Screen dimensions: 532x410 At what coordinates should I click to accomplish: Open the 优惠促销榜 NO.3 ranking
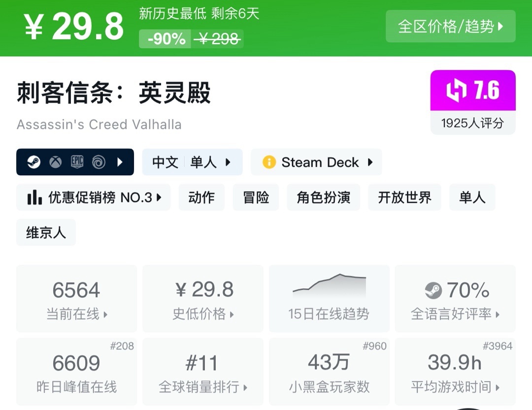(x=94, y=197)
